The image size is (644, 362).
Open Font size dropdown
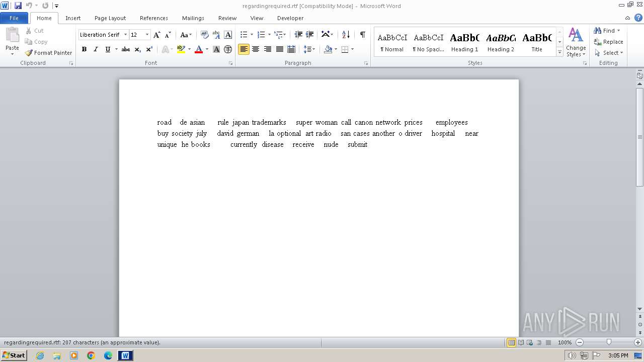147,35
